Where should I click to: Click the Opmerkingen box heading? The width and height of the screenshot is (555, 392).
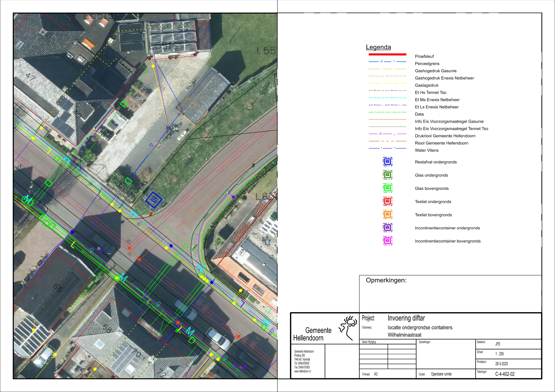pos(386,280)
